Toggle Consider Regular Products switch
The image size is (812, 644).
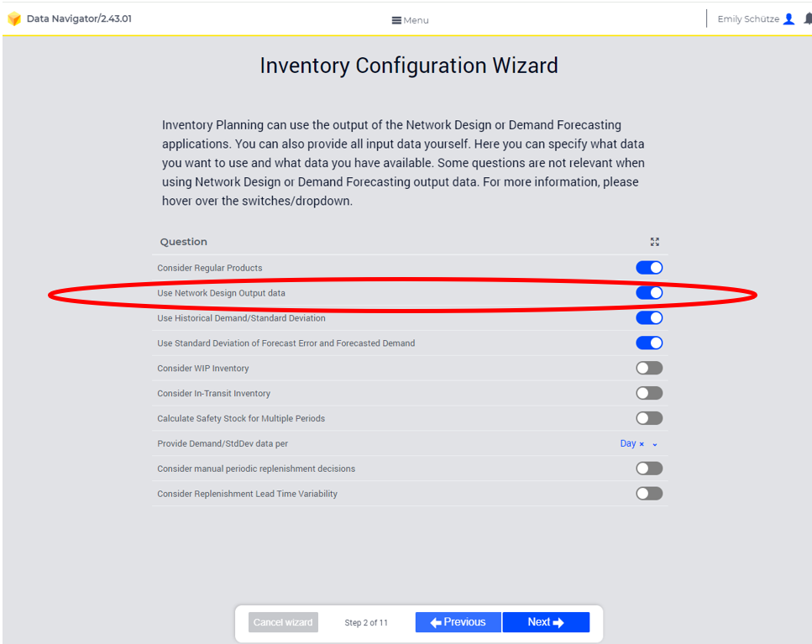[x=649, y=268]
